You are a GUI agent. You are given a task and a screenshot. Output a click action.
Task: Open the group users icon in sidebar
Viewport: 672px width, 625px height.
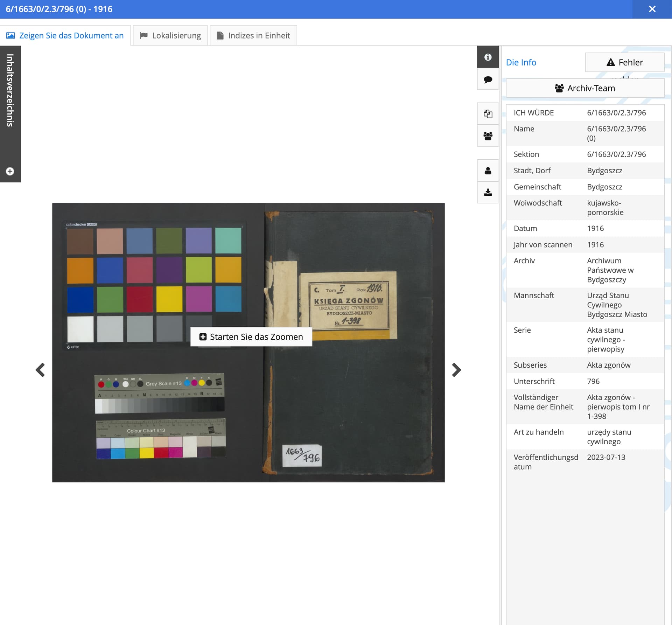coord(488,136)
